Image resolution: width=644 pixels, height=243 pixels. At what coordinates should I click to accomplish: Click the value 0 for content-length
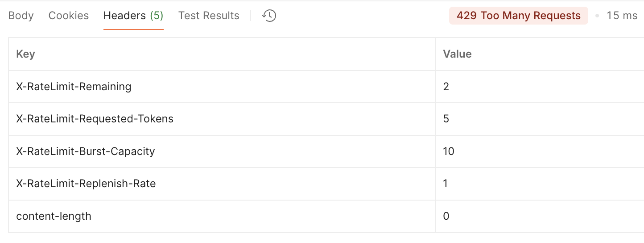click(446, 216)
